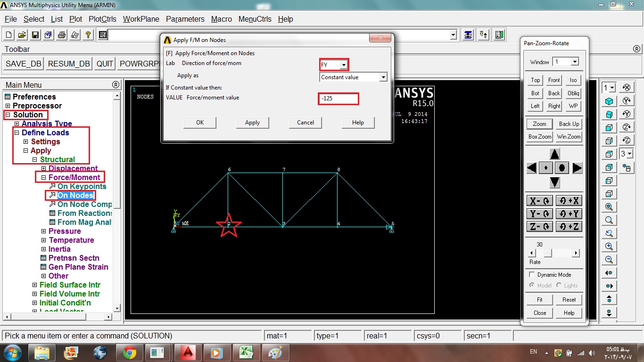This screenshot has height=362, width=644.
Task: Click the zoom out minus magnifier icon
Action: [x=609, y=260]
